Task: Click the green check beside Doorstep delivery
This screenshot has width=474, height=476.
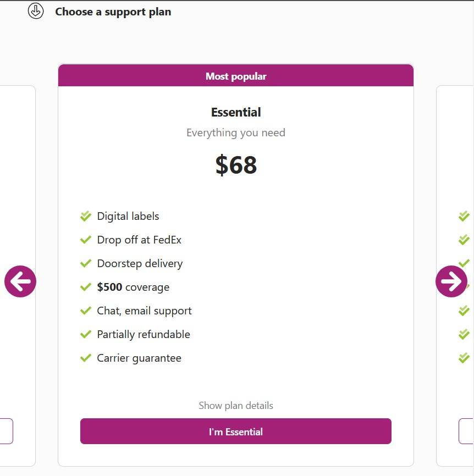Action: click(x=86, y=264)
